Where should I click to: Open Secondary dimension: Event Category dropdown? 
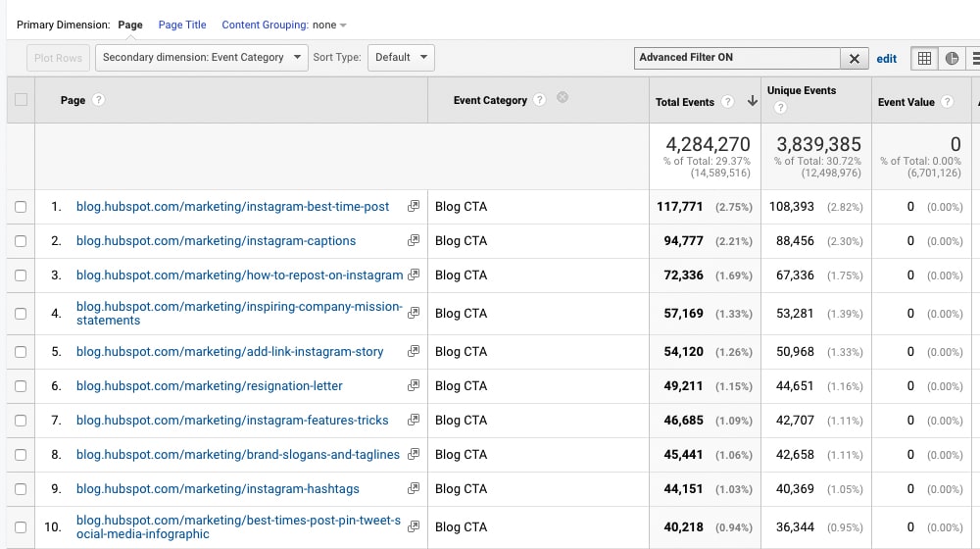coord(201,58)
